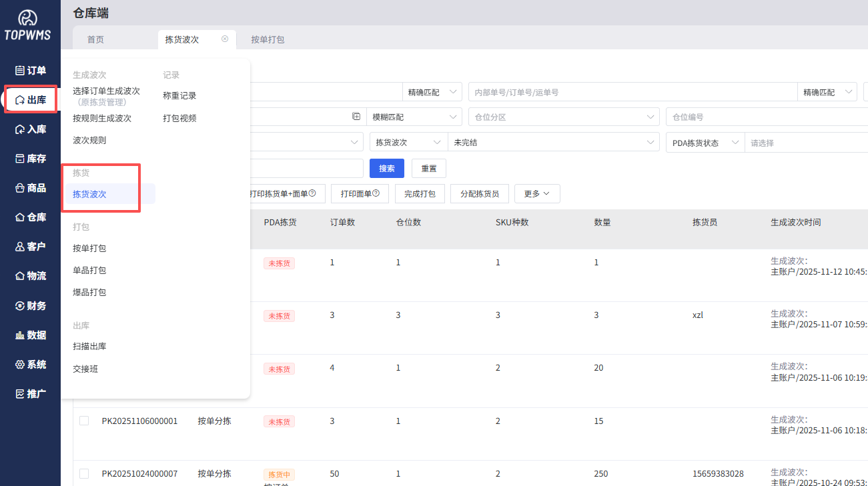This screenshot has width=868, height=486.
Task: Select the 入库 (Inbound) sidebar icon
Action: [30, 129]
